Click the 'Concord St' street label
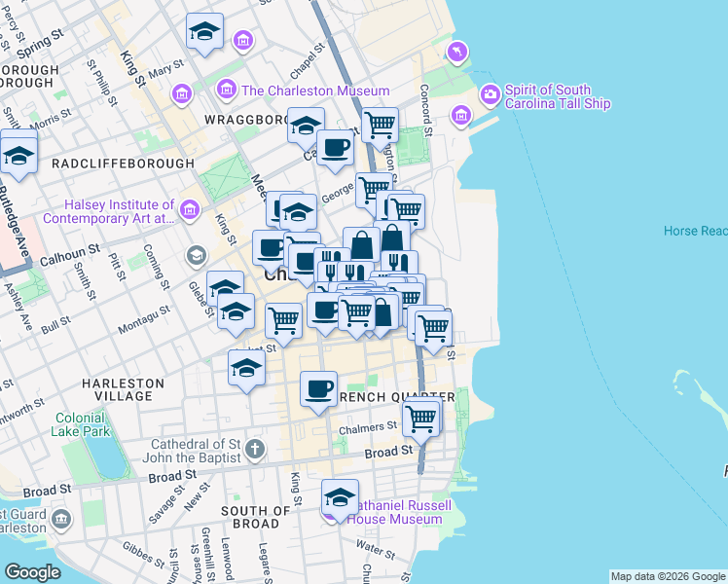 pyautogui.click(x=425, y=111)
